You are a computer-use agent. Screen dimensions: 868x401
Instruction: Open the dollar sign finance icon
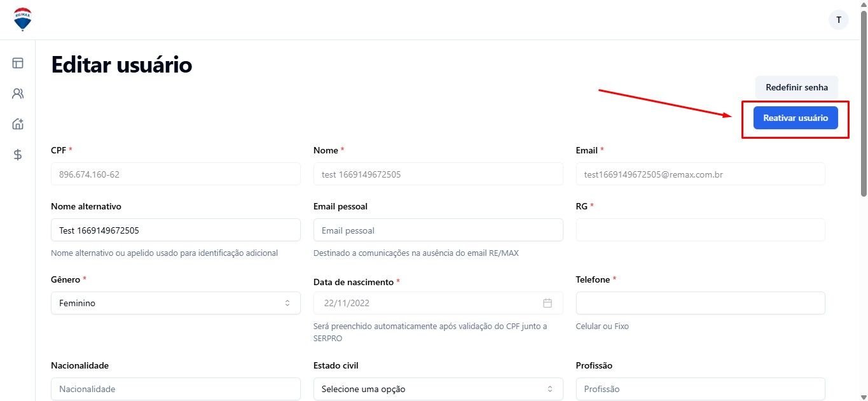pyautogui.click(x=18, y=155)
